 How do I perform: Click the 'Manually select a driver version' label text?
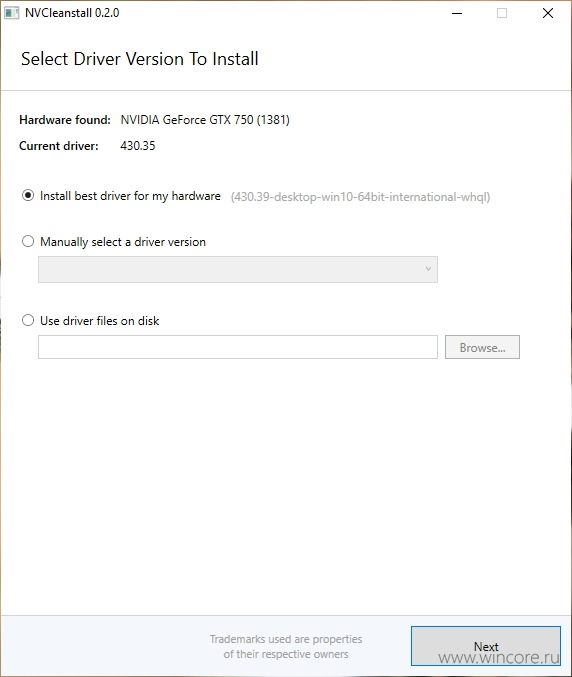[x=123, y=242]
